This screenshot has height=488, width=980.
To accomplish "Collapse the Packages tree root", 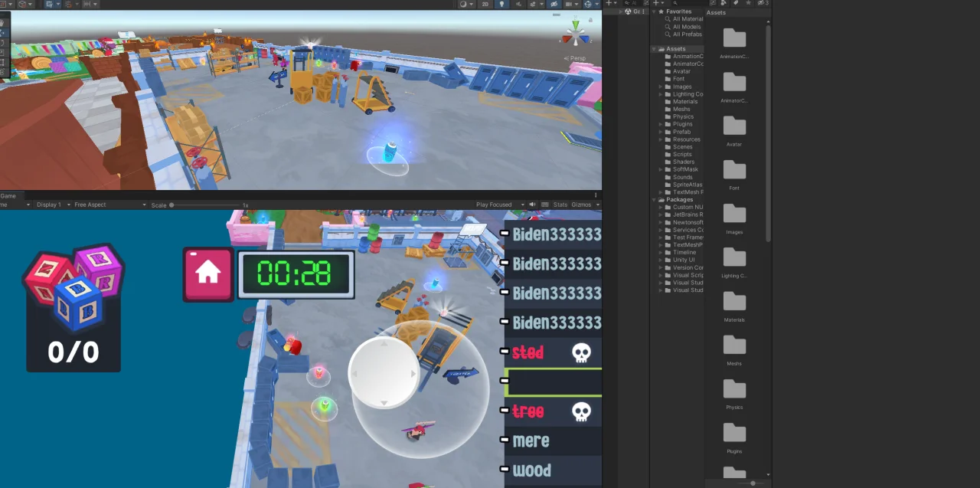I will click(x=654, y=199).
